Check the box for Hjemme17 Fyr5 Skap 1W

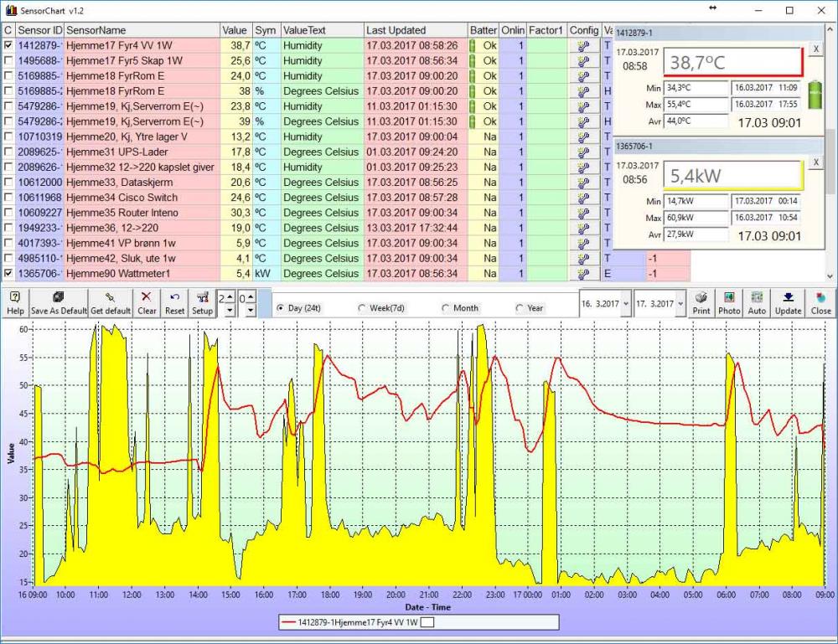click(x=8, y=61)
